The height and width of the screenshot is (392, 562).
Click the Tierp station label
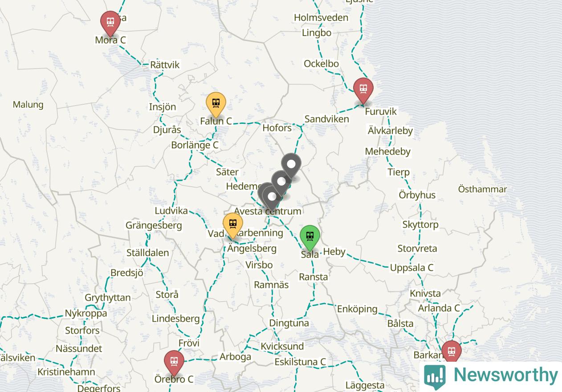399,172
